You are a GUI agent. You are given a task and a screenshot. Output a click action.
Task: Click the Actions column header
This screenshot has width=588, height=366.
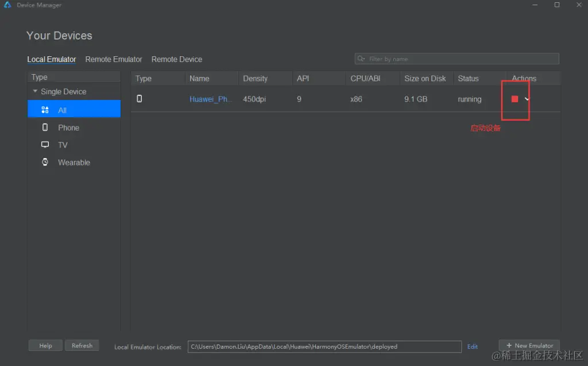tap(524, 79)
